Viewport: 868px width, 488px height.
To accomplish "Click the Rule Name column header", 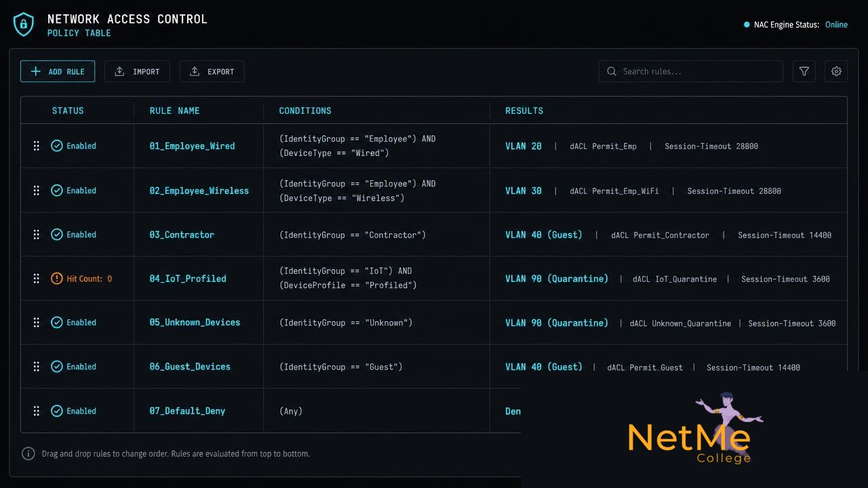I will click(x=174, y=110).
